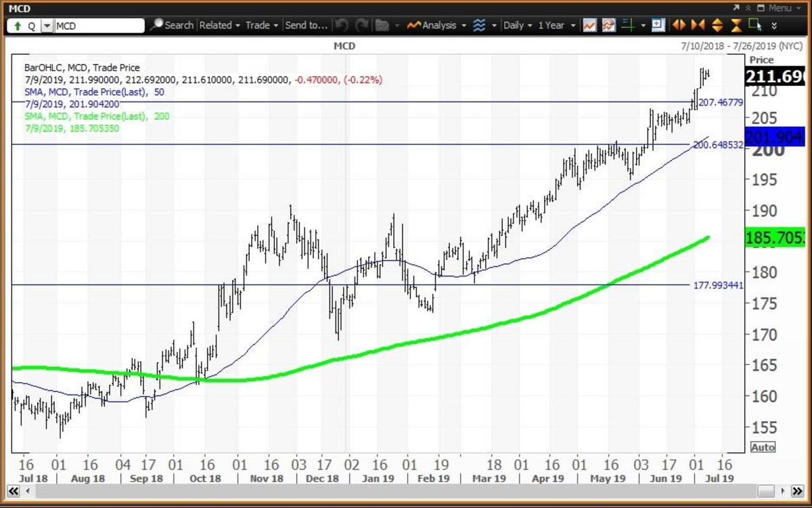
Task: Click the blue wavy lines chart-style icon
Action: click(x=479, y=25)
